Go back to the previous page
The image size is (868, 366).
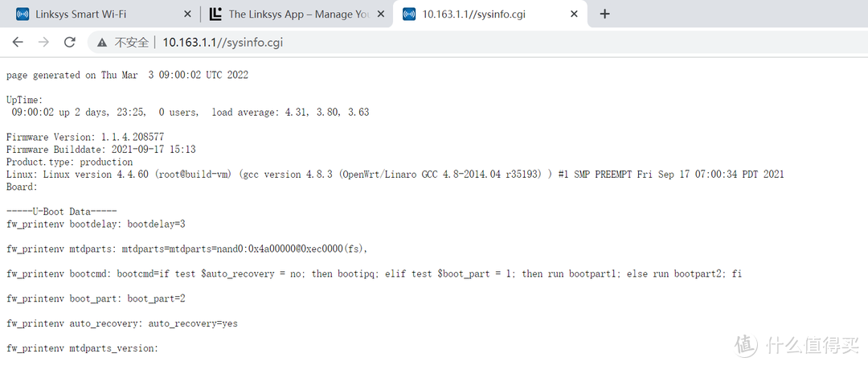point(18,43)
